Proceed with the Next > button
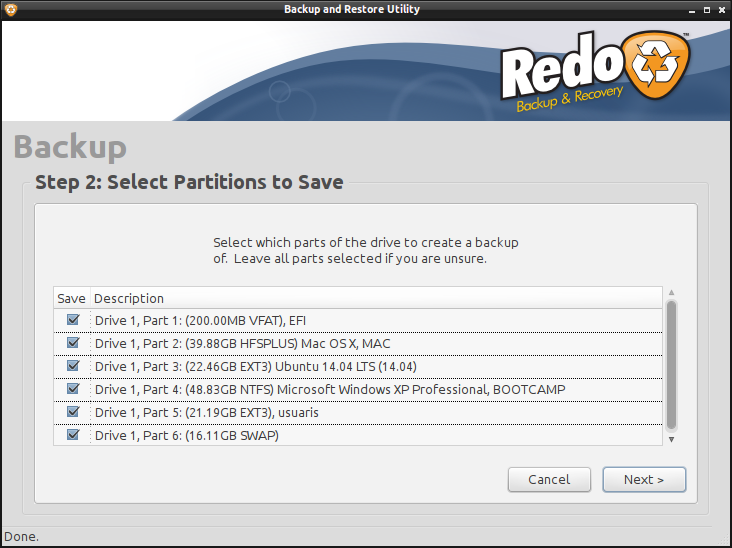This screenshot has height=548, width=732. coord(644,480)
